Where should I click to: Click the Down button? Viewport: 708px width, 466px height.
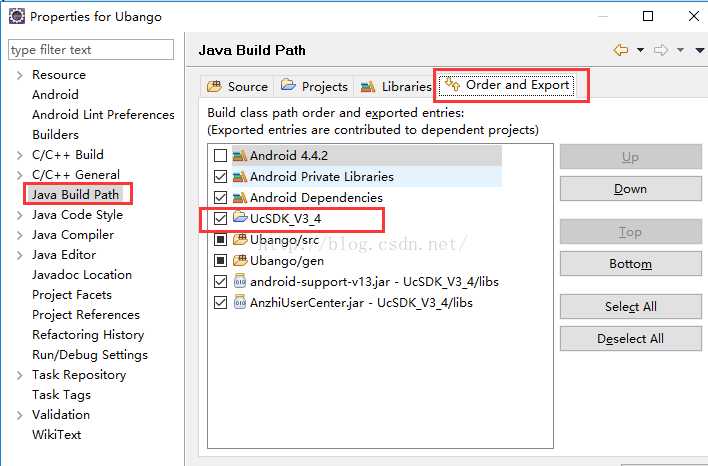pos(630,188)
